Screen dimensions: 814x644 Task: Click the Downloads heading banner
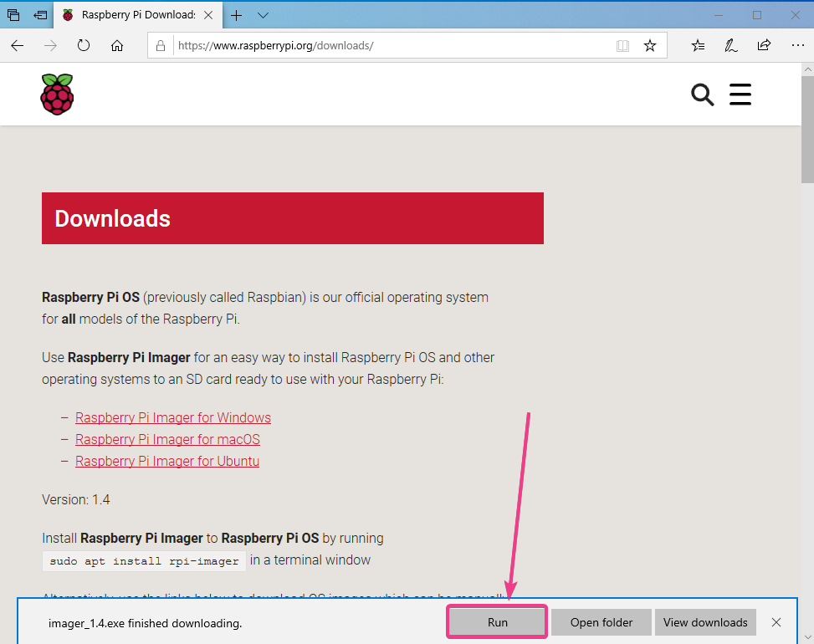(x=293, y=218)
